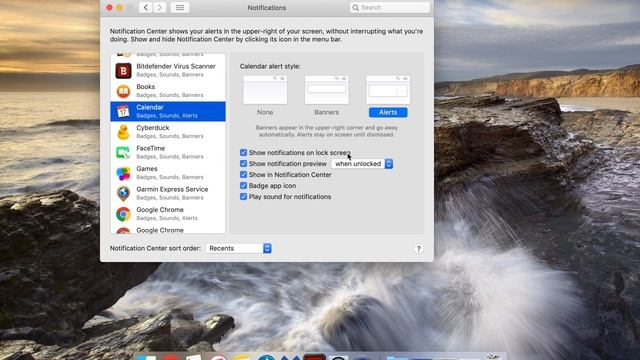Select 'Games' text in app list

[x=147, y=169]
